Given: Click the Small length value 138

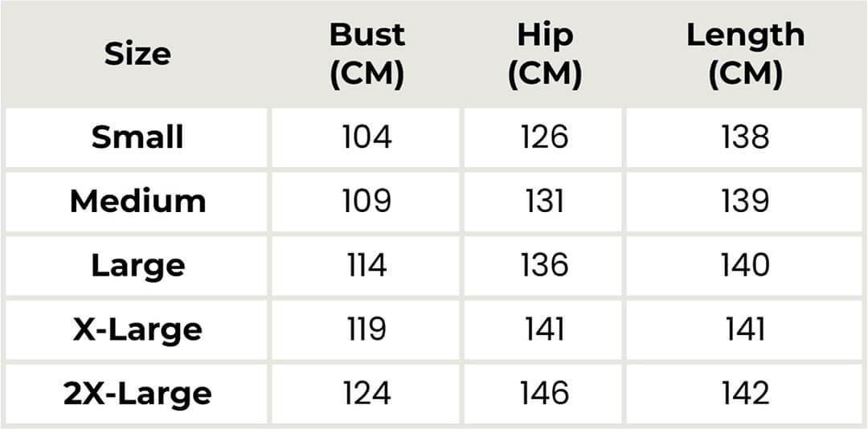Looking at the screenshot, I should click(746, 137).
